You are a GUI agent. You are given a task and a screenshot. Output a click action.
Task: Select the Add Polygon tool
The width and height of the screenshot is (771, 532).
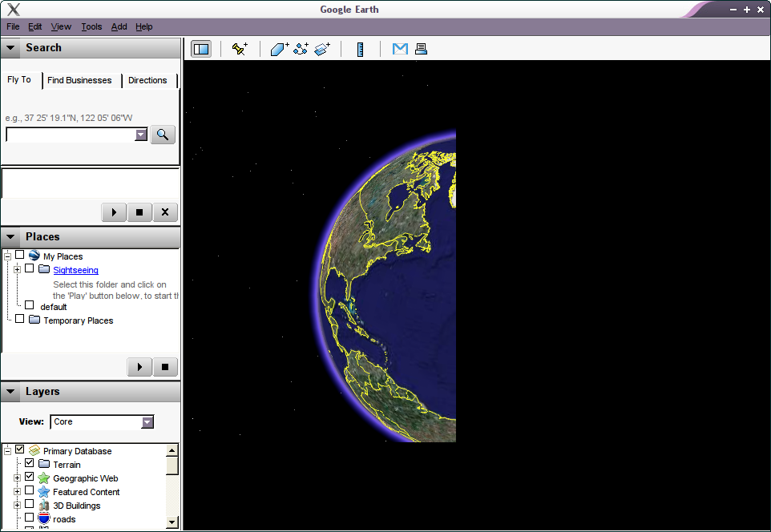tap(279, 49)
